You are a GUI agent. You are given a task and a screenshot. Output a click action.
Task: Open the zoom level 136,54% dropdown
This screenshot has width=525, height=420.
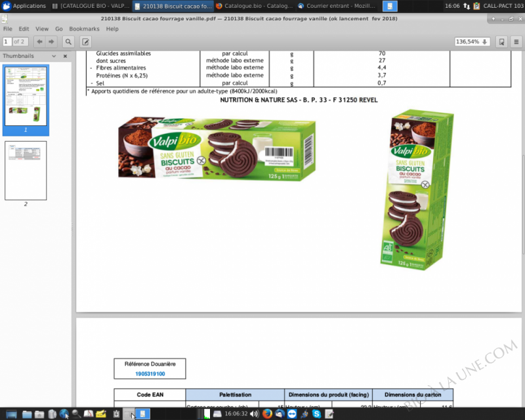472,42
